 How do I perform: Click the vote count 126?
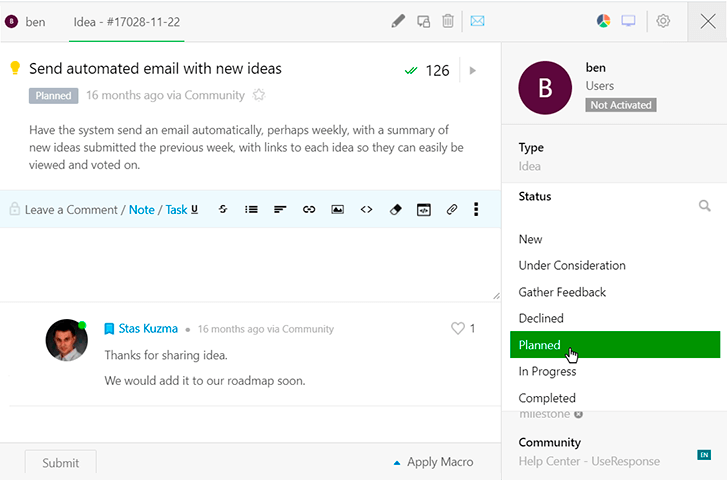pos(437,70)
